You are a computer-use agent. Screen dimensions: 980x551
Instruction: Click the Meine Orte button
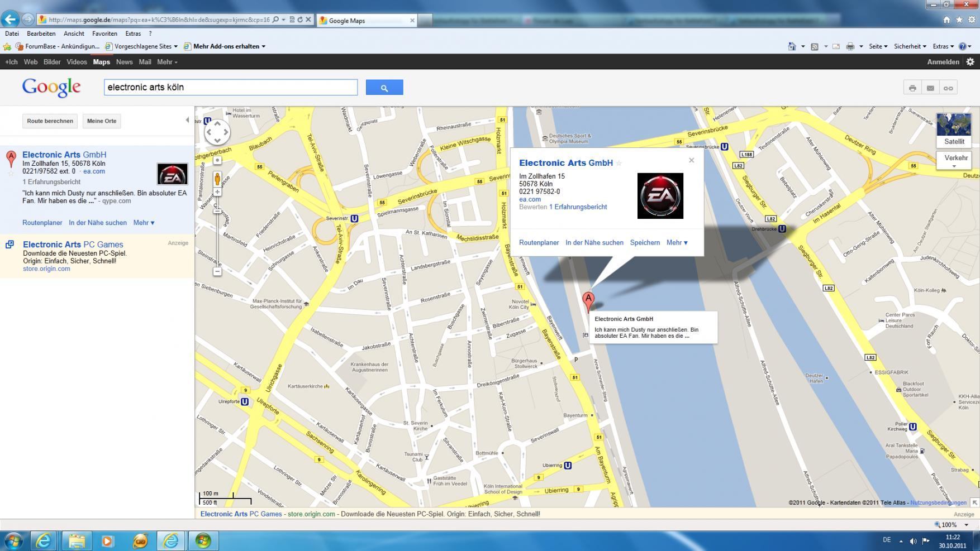[x=102, y=121]
